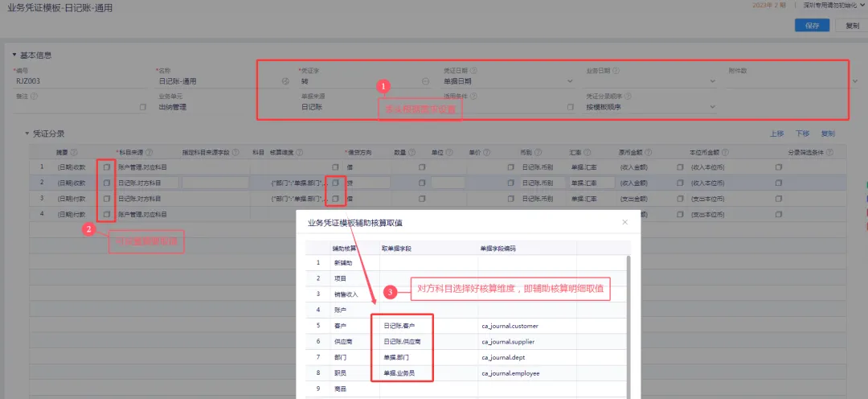Open 本位币金额 picker icon in row 1
868x399 pixels.
coord(779,167)
